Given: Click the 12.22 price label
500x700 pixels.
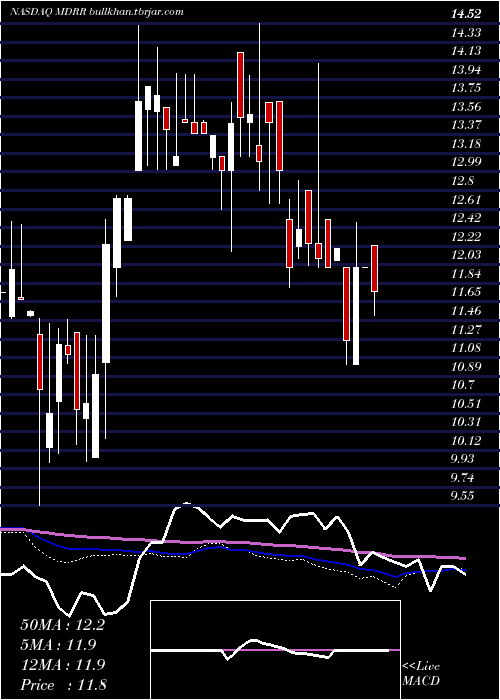Looking at the screenshot, I should click(x=466, y=236).
